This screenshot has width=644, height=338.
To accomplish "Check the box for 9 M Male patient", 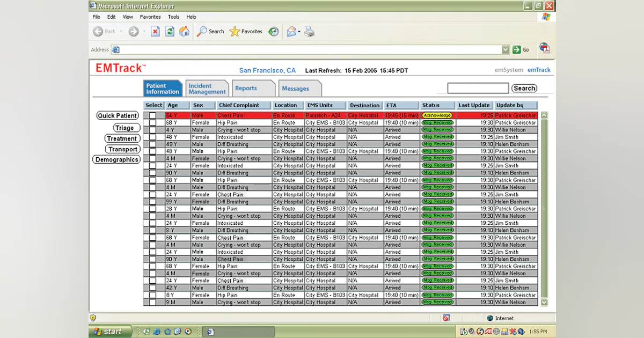I will (x=152, y=302).
